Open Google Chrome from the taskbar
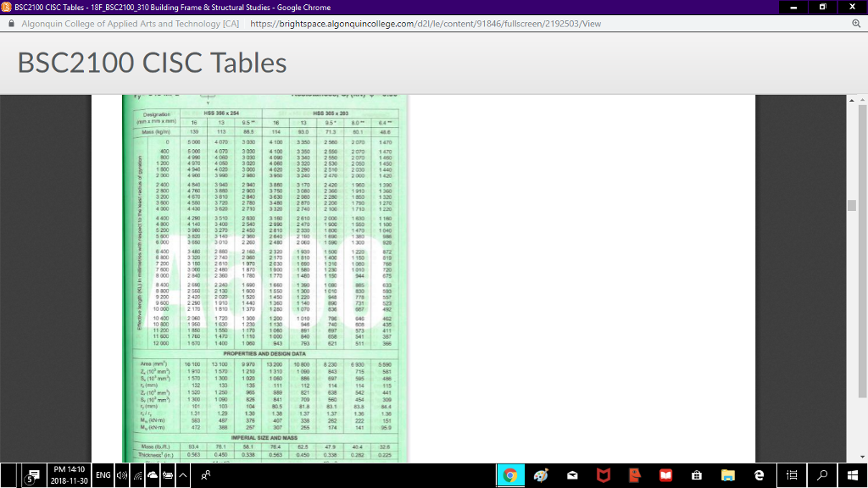 [x=509, y=475]
